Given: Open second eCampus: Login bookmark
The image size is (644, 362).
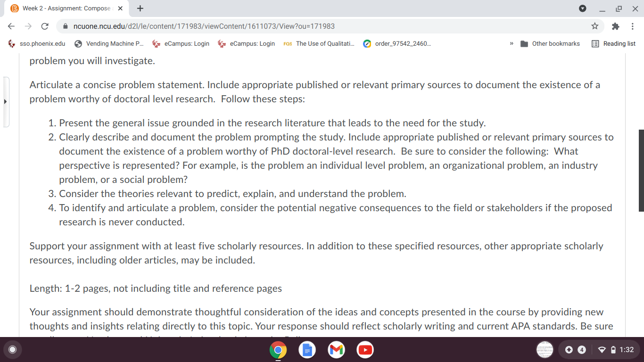Looking at the screenshot, I should click(x=247, y=43).
